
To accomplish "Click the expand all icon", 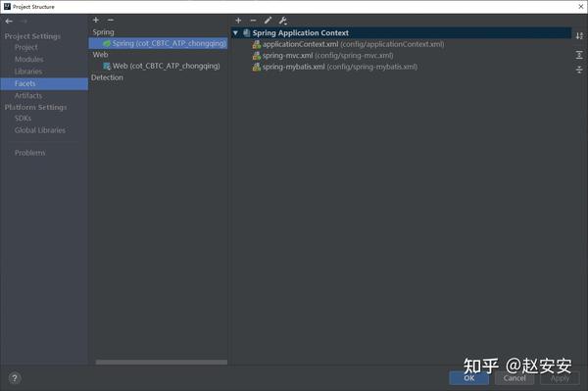I will [x=579, y=55].
